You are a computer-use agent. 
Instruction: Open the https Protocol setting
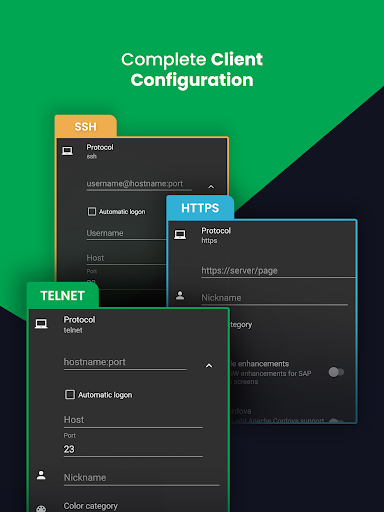pyautogui.click(x=216, y=235)
